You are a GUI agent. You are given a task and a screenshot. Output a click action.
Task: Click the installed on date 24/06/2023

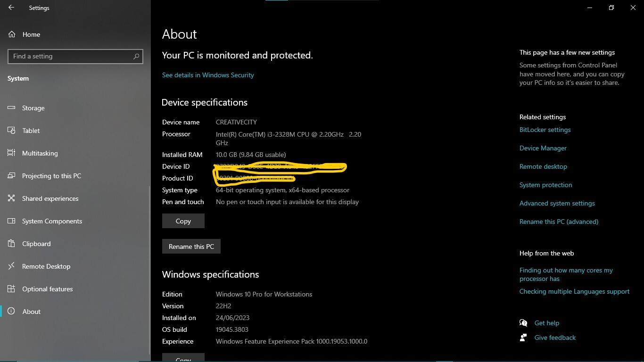[232, 318]
